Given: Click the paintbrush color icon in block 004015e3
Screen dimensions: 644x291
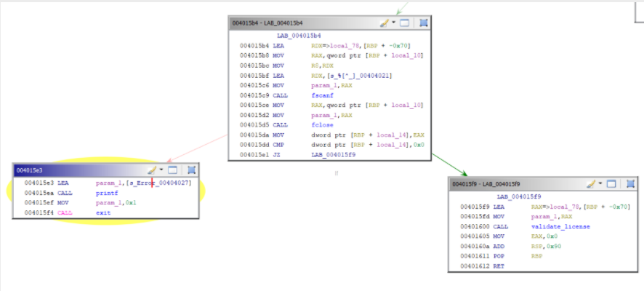Looking at the screenshot, I should pyautogui.click(x=151, y=170).
